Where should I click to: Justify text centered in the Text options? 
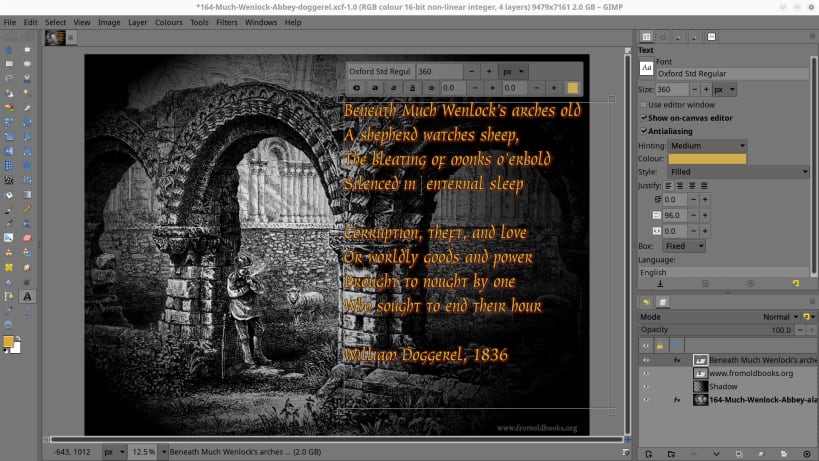click(680, 185)
